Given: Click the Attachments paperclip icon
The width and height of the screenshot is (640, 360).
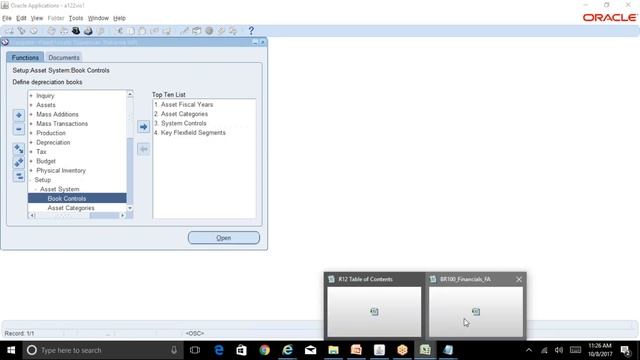Looking at the screenshot, I should click(x=221, y=31).
